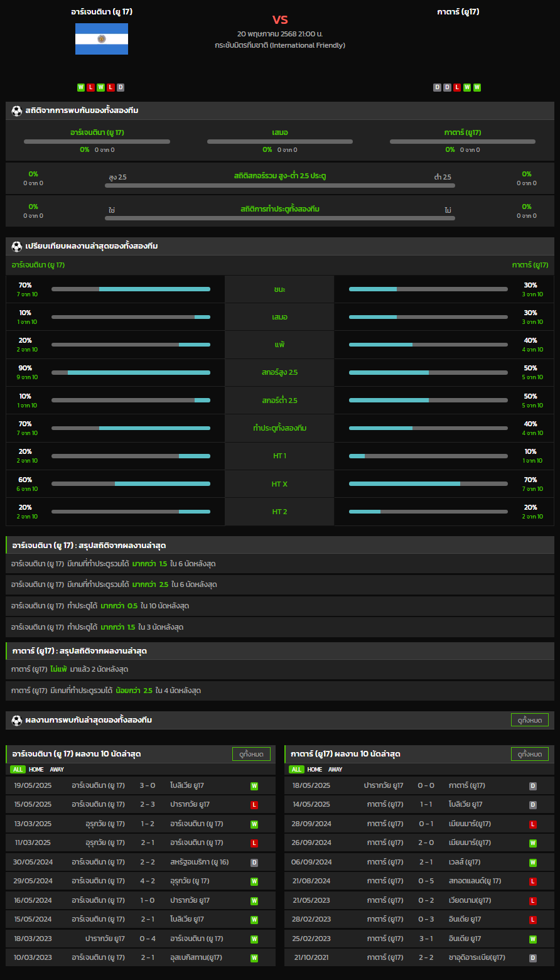Image resolution: width=560 pixels, height=980 pixels.
Task: Click the grey D badge under Argentina form
Action: coord(121,87)
